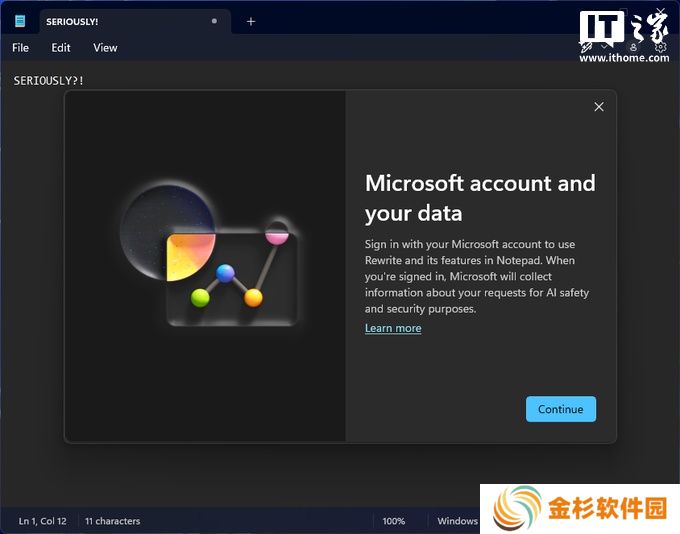Add a new tab with the plus button
680x534 pixels.
coord(251,21)
